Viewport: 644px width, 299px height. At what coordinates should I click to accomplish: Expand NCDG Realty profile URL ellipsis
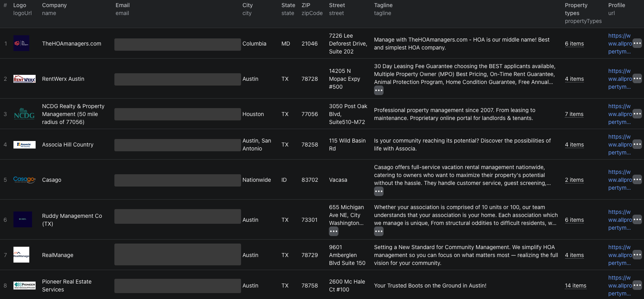pos(637,114)
